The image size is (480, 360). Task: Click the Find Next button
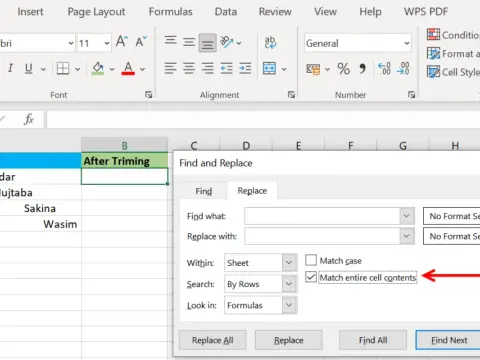coord(449,340)
